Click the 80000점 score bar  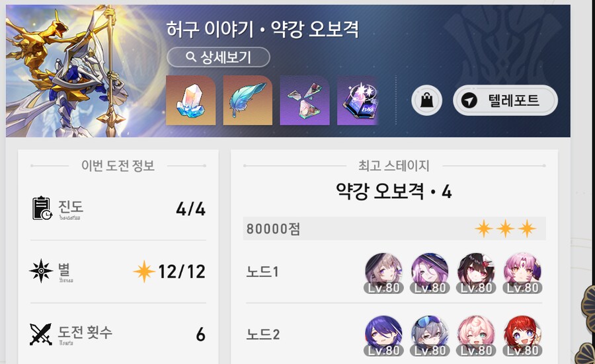394,229
